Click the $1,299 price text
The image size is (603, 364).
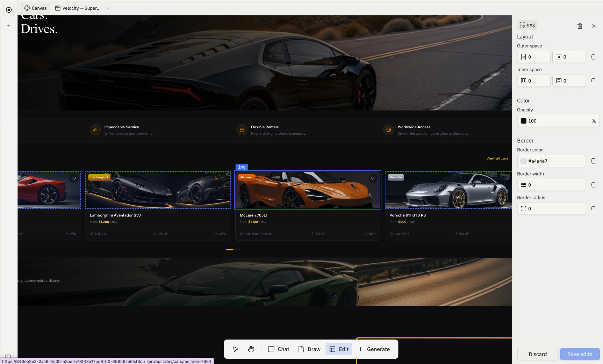coord(104,222)
